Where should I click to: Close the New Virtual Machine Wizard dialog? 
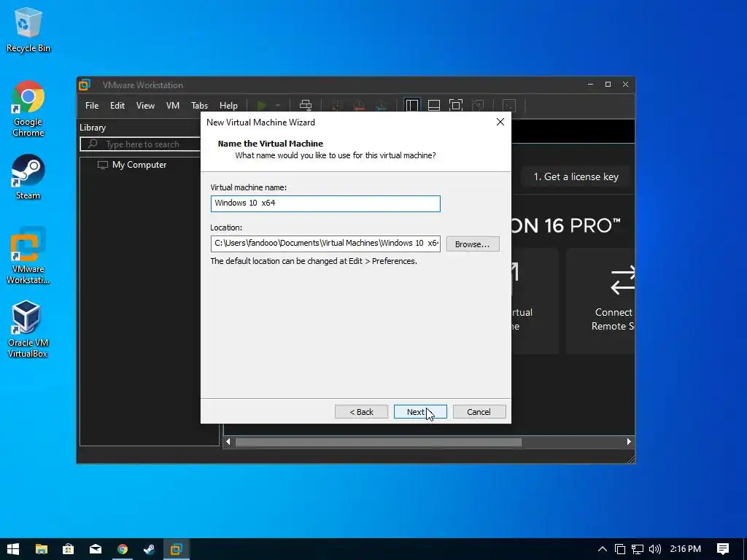pos(500,122)
